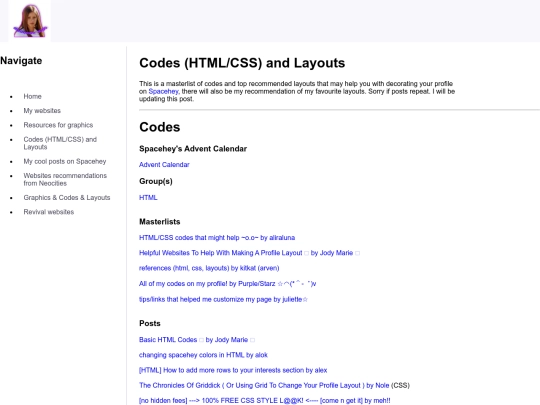Open tips/links post by juliette

pyautogui.click(x=223, y=299)
